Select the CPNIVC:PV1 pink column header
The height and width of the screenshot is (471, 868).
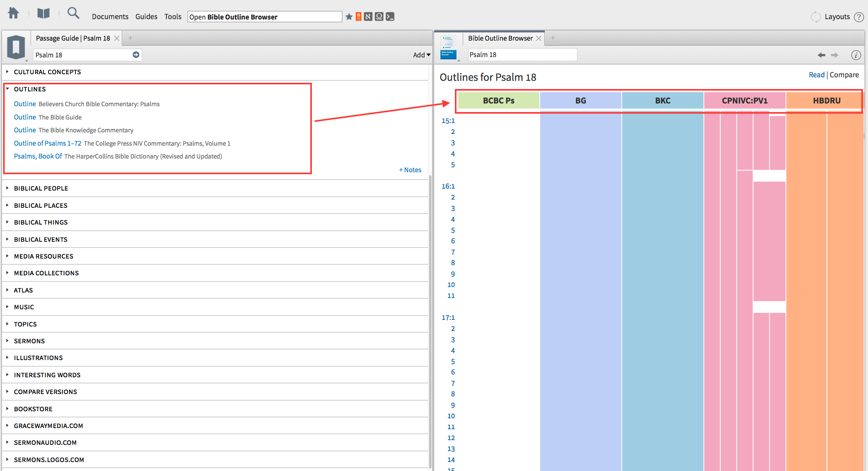pos(745,100)
